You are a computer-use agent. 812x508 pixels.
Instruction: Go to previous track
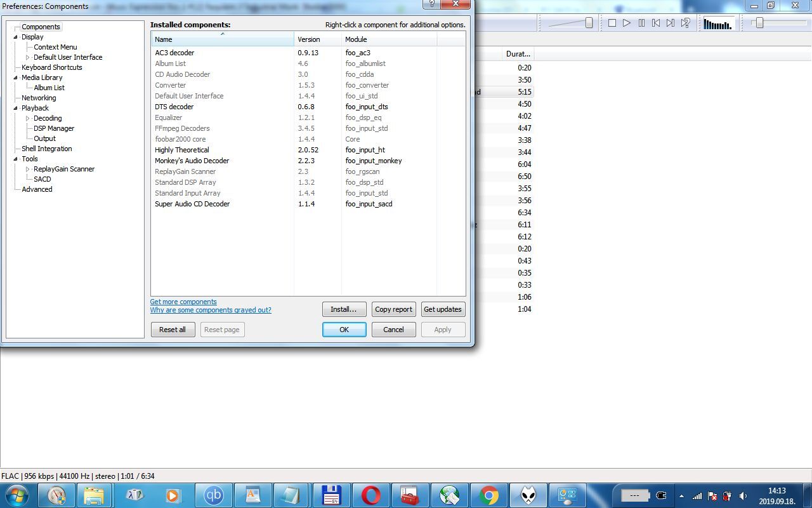(x=656, y=23)
